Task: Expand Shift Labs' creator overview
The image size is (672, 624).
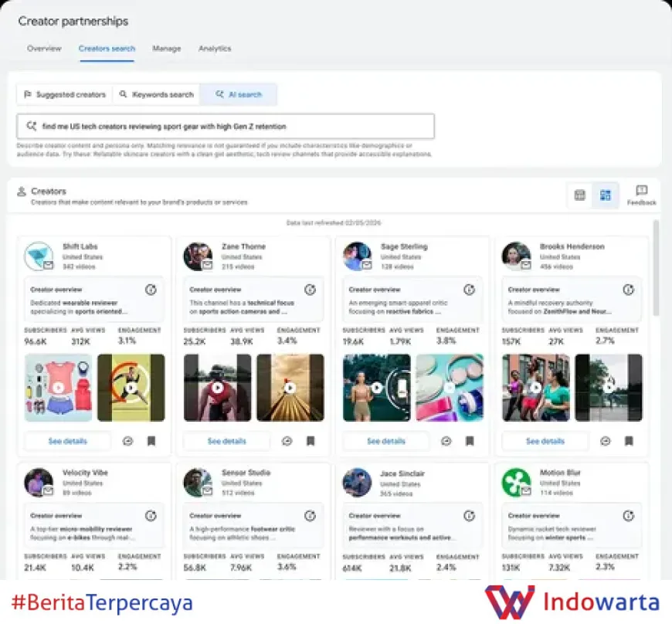Action: 151,290
